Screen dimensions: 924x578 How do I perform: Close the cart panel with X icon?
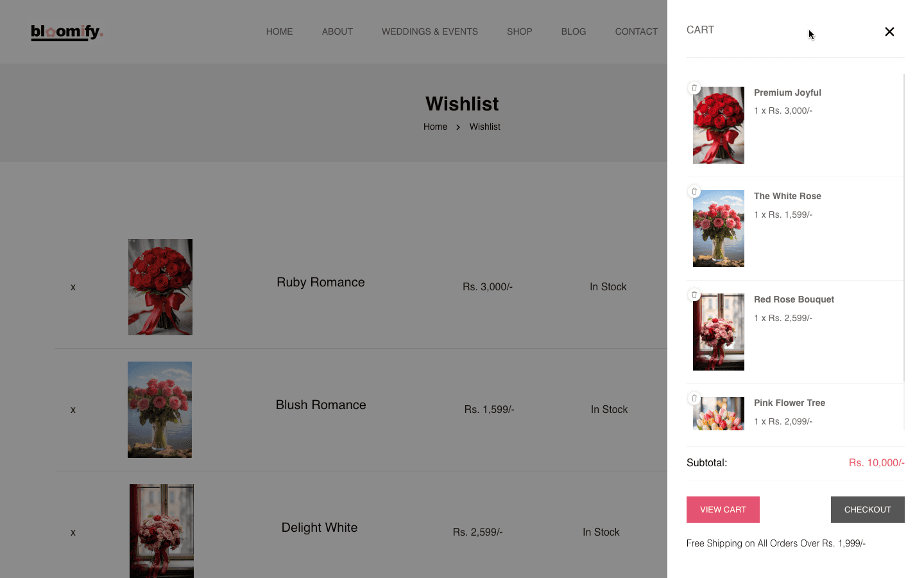point(889,31)
